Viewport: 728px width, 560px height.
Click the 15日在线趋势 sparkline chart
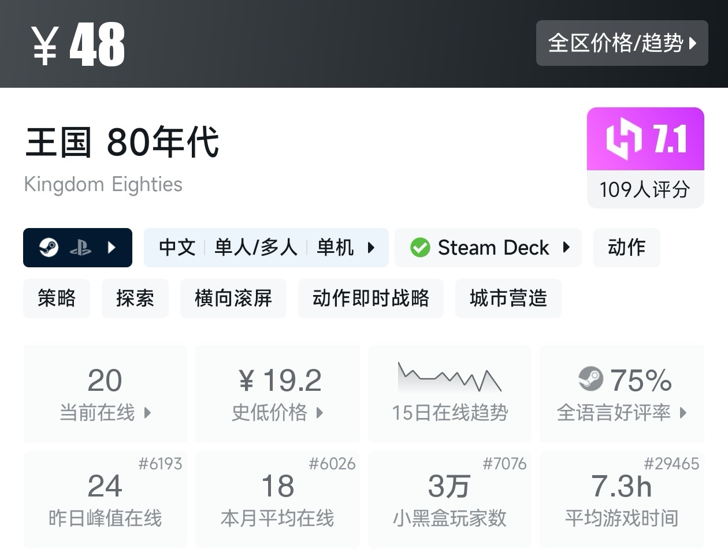coord(450,378)
